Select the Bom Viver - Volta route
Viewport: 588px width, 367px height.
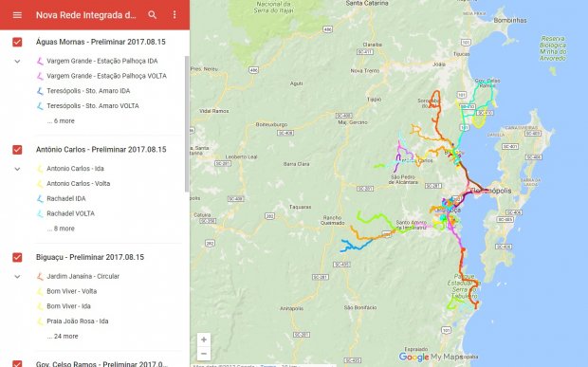click(72, 291)
